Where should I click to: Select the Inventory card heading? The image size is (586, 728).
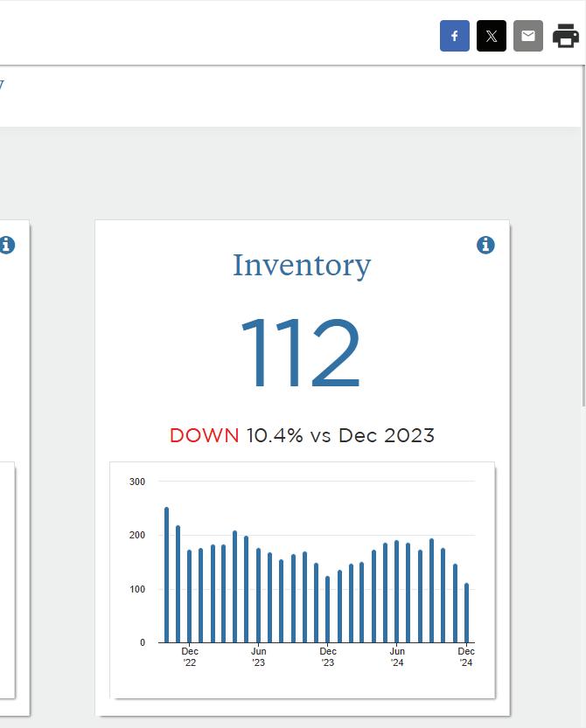(x=302, y=265)
